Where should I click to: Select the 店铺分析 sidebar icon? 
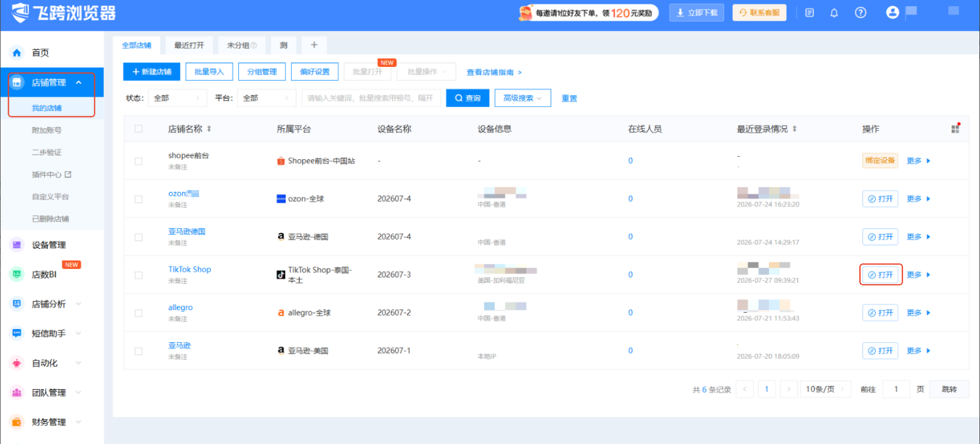coord(17,304)
